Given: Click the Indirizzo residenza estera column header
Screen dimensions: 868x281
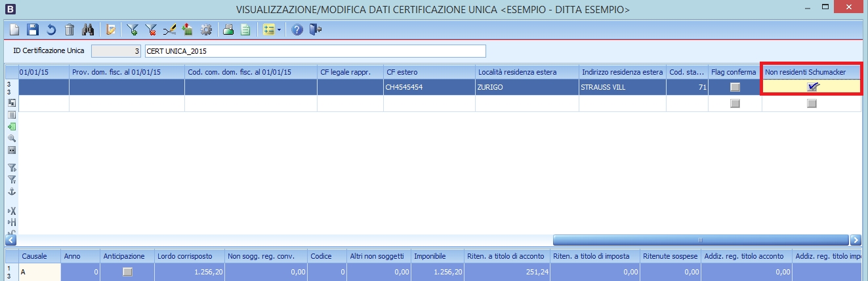Looking at the screenshot, I should click(623, 71).
